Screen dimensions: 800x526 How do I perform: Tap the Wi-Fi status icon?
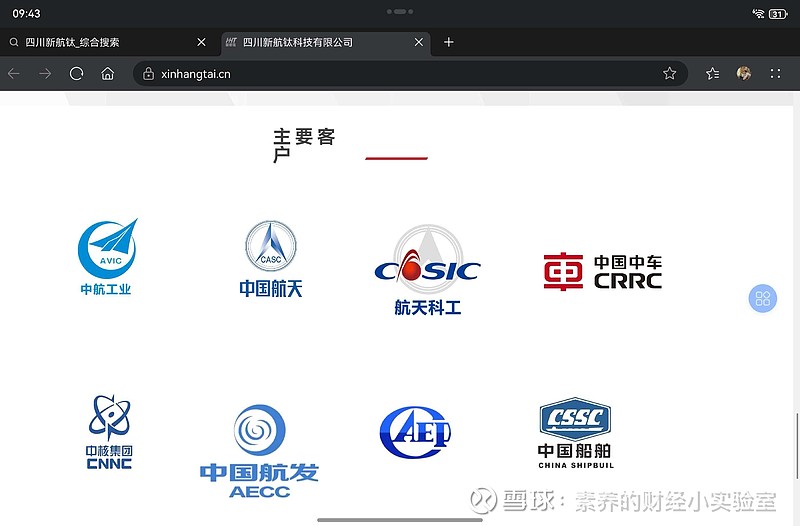[758, 13]
